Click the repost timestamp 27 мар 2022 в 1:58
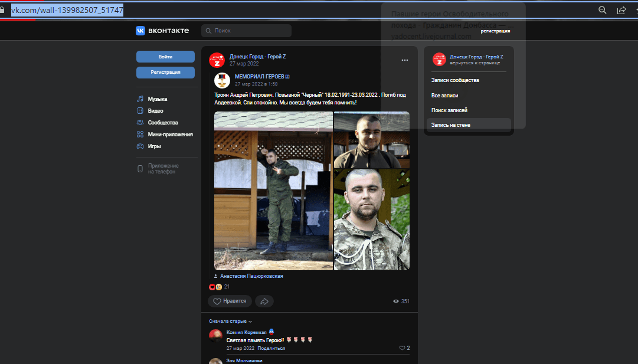This screenshot has width=638, height=364. click(256, 84)
